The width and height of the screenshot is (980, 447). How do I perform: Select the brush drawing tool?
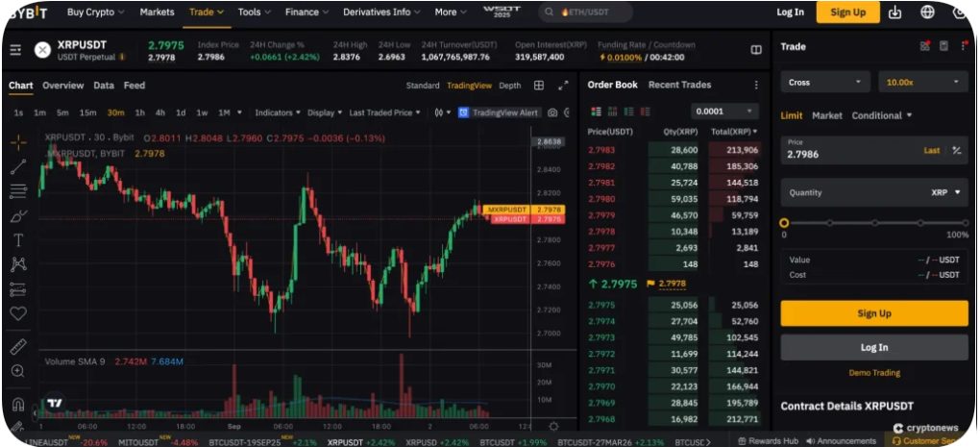point(18,216)
